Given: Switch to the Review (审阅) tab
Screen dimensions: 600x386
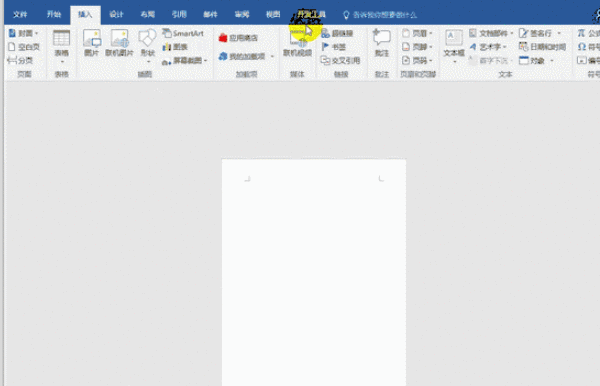Looking at the screenshot, I should tap(242, 15).
